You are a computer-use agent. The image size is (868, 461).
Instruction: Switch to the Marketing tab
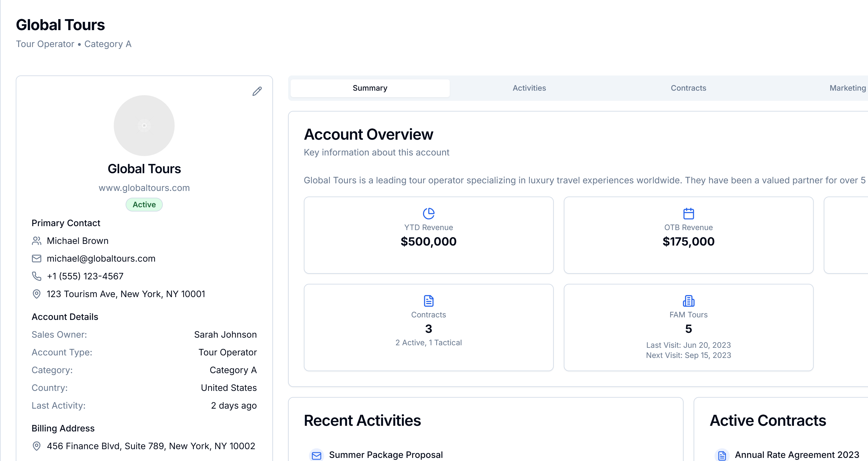[847, 88]
